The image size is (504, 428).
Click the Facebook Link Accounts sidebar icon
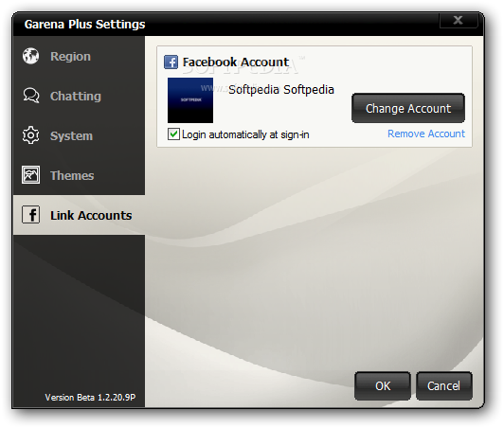pos(31,215)
